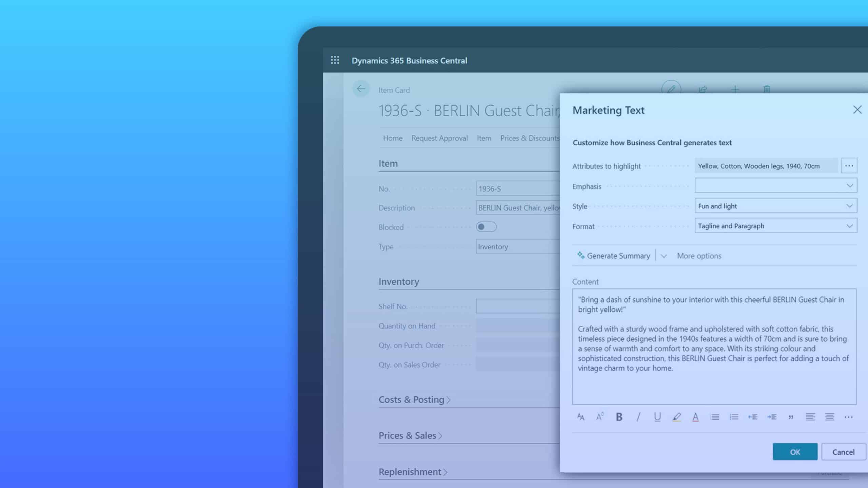The height and width of the screenshot is (488, 868).
Task: Open the Microsoft app launcher grid
Action: click(335, 60)
